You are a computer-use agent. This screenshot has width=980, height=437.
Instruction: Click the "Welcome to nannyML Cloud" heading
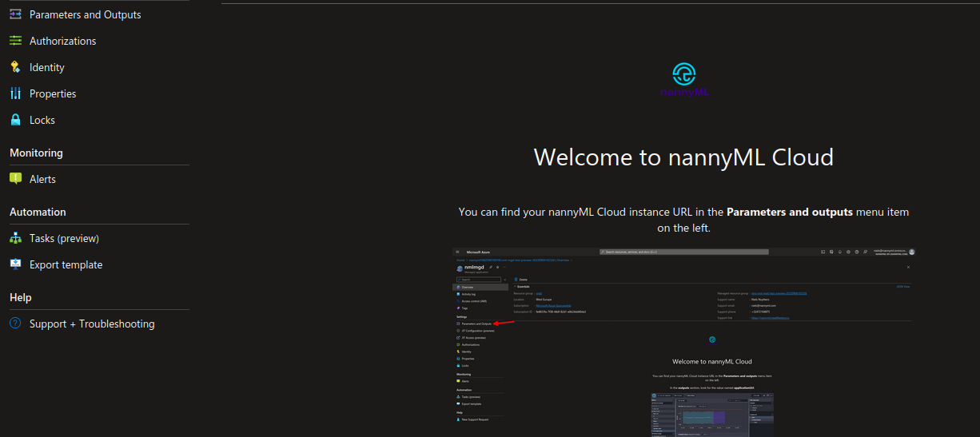tap(683, 157)
